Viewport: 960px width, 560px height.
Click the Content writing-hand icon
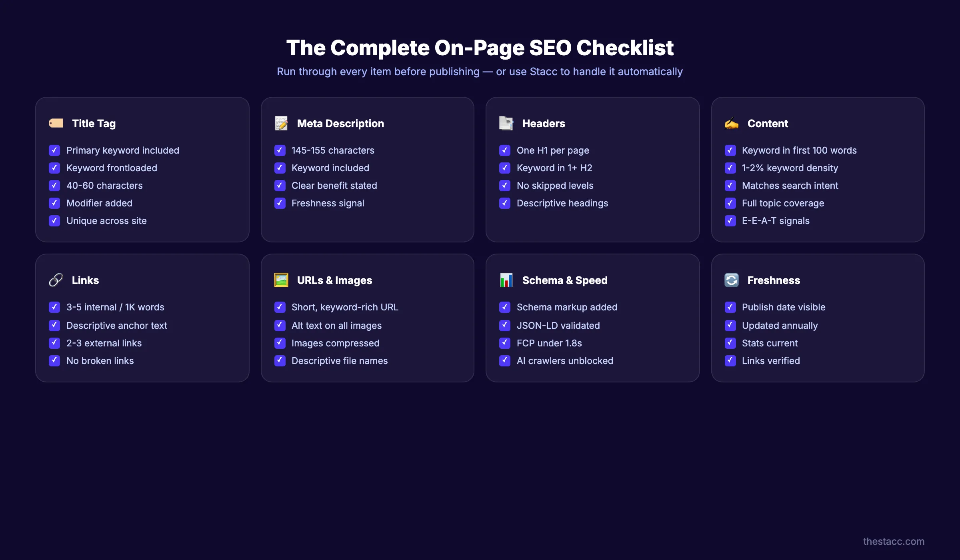(732, 123)
